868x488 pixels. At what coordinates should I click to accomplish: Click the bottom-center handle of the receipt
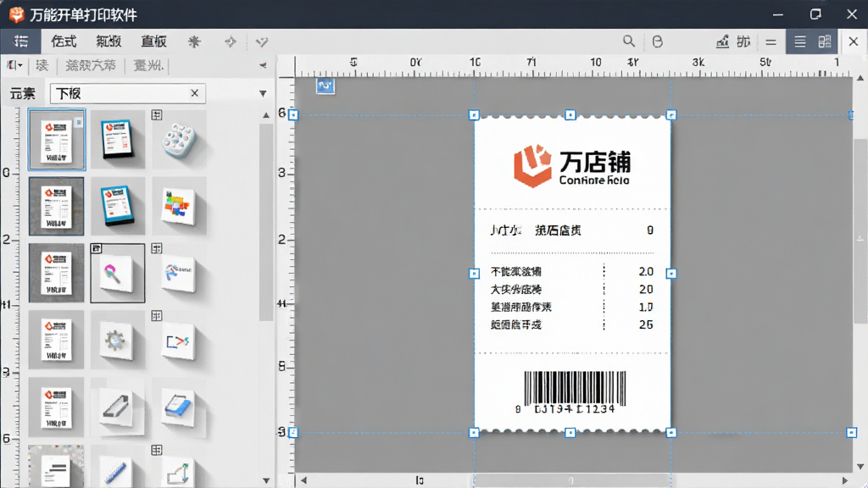point(570,433)
